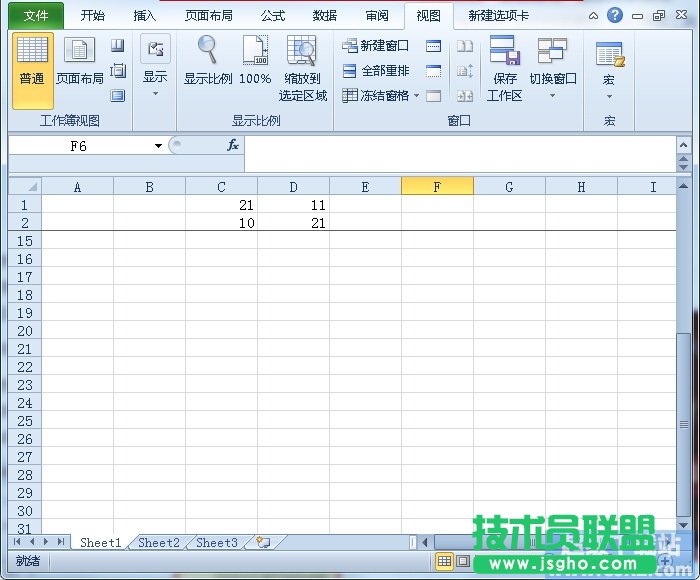Select cell C1 containing 21
This screenshot has height=580, width=700.
[221, 204]
